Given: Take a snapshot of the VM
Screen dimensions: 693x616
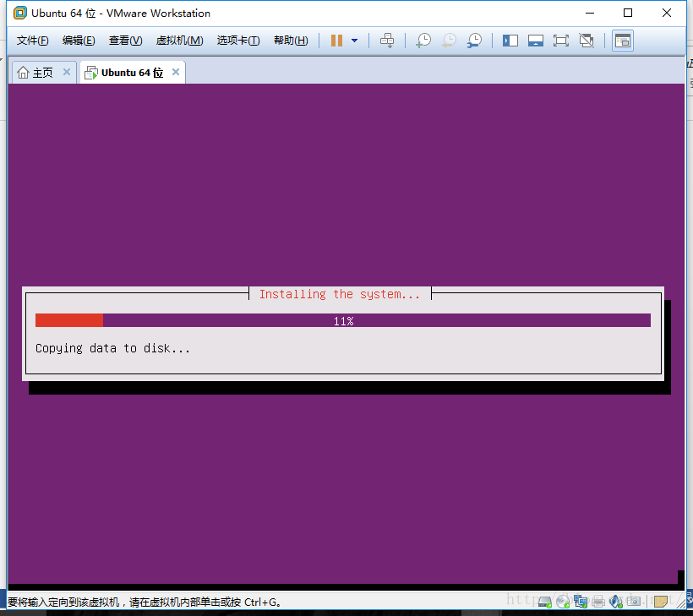Looking at the screenshot, I should 423,41.
